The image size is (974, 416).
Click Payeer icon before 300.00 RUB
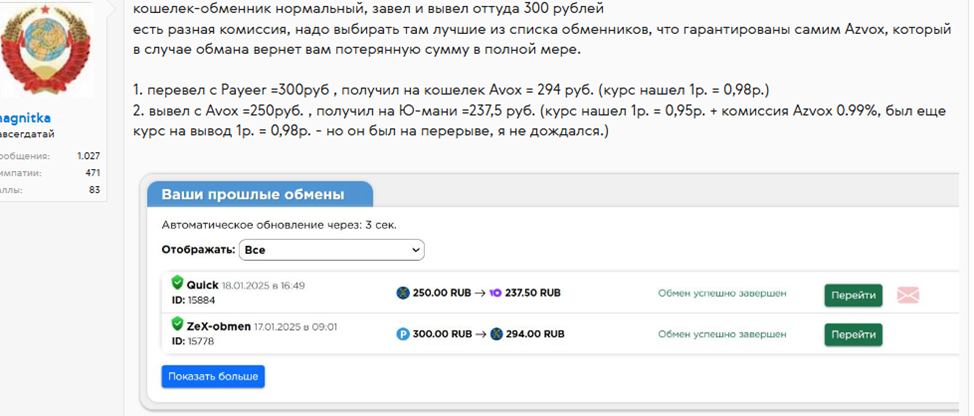click(x=403, y=334)
